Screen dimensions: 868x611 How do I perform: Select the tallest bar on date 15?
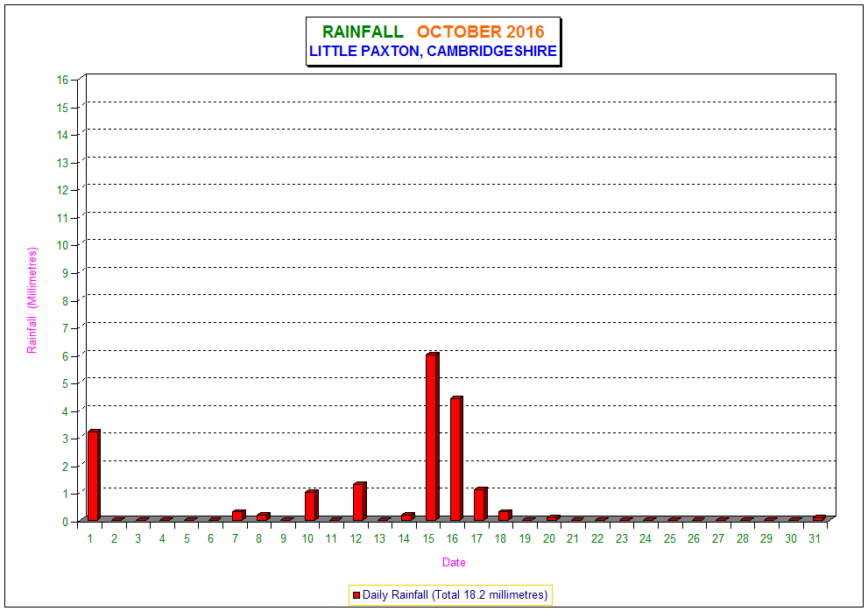[x=433, y=437]
